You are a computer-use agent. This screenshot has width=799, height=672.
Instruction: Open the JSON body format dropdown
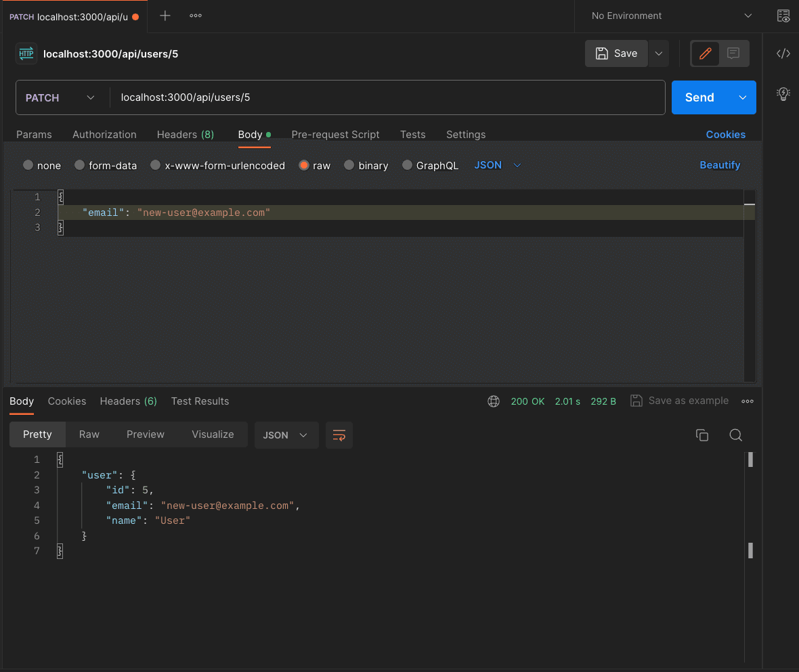(x=496, y=164)
